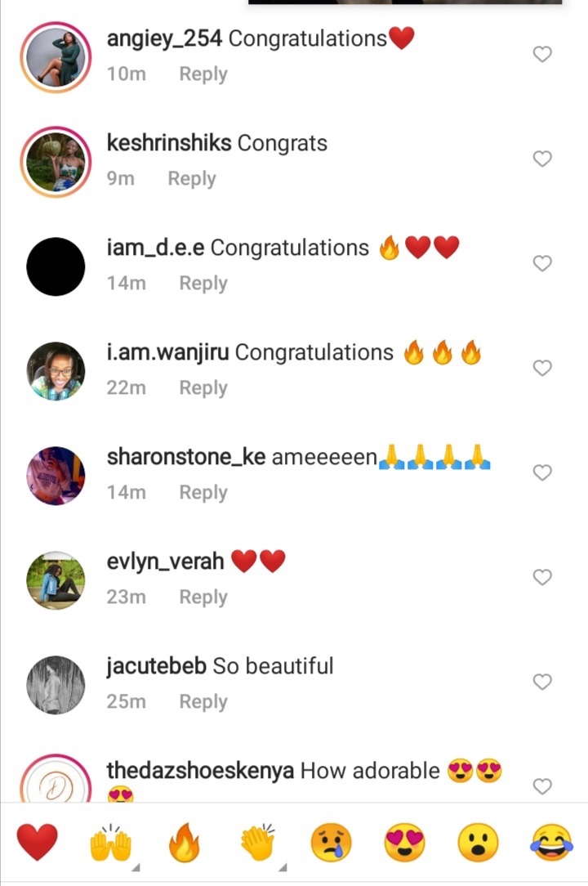Insert the heart-eyes emoji from quick bar

pyautogui.click(x=404, y=843)
